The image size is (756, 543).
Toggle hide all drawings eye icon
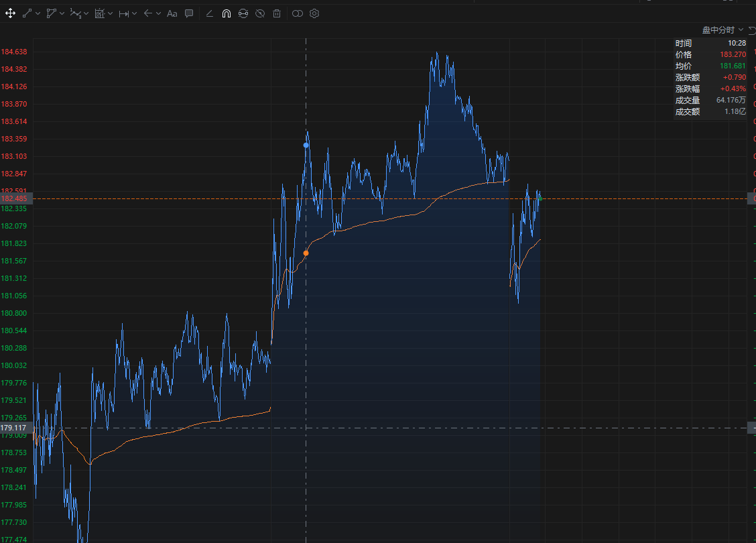(x=260, y=13)
